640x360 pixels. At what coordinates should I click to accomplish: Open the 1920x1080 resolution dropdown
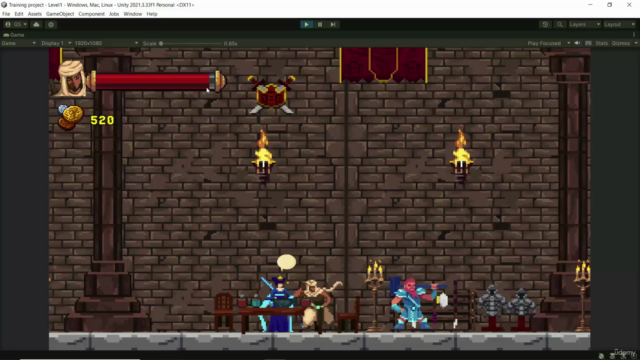106,43
